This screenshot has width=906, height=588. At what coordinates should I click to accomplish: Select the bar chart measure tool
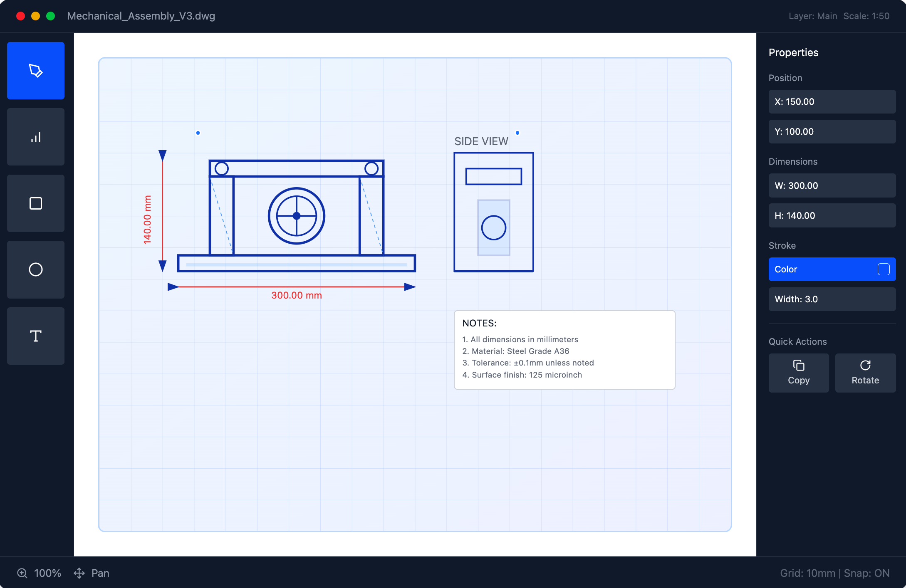(36, 137)
